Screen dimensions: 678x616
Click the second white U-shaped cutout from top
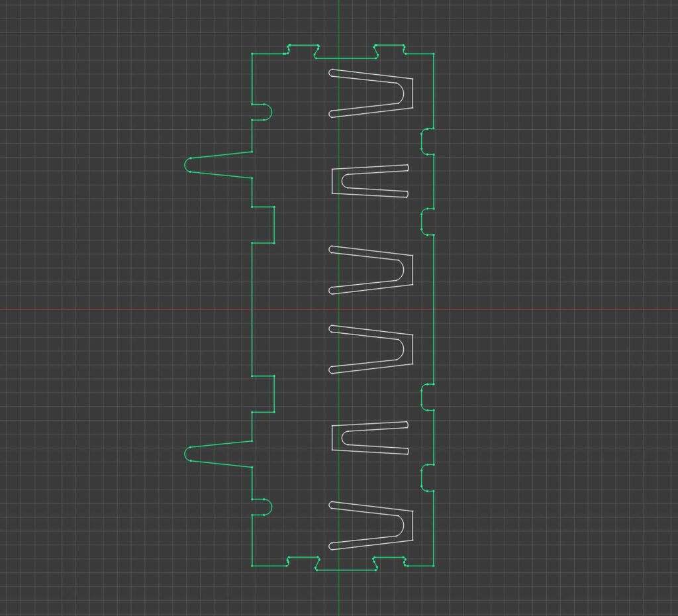click(332, 181)
